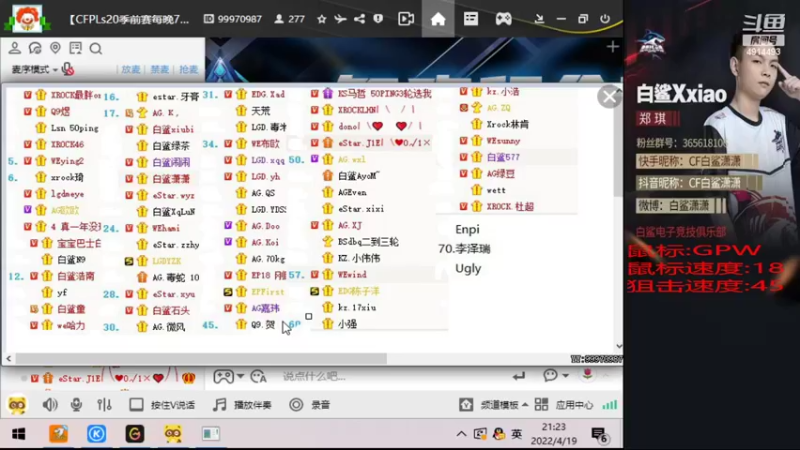Click the green signal strength icon
This screenshot has width=800, height=450.
(609, 405)
